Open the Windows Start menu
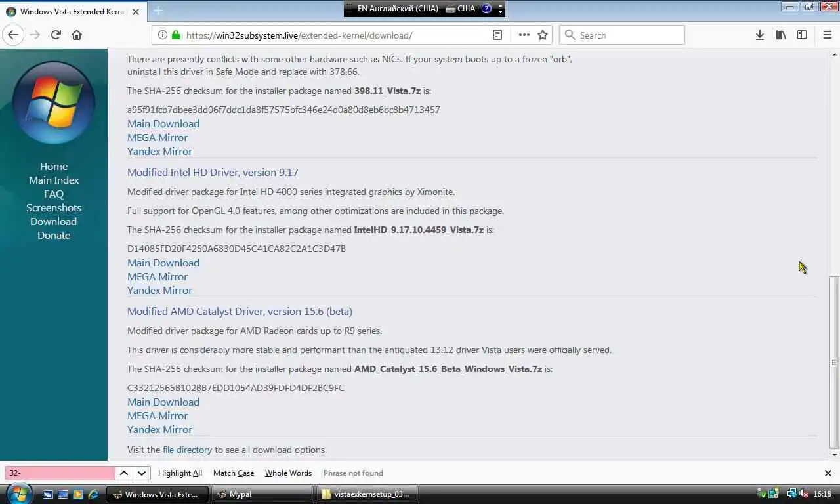 click(x=18, y=492)
